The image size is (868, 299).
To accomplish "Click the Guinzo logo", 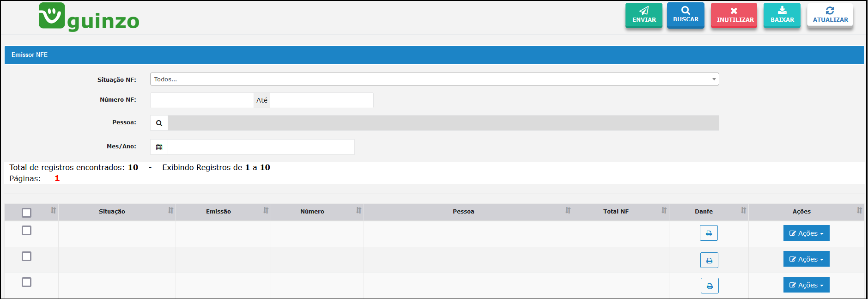I will coord(89,17).
